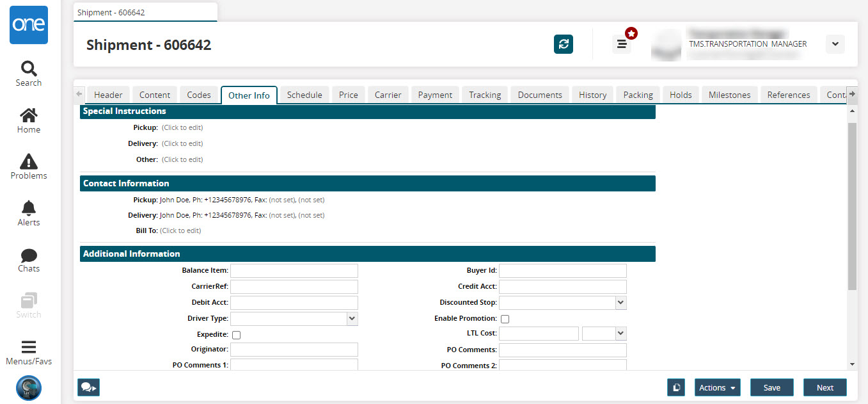Click the copy document icon beside Actions
This screenshot has height=404, width=868.
point(675,387)
